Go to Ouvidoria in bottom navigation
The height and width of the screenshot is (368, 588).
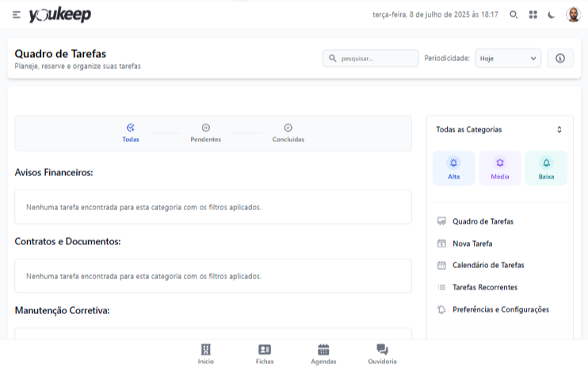point(382,354)
